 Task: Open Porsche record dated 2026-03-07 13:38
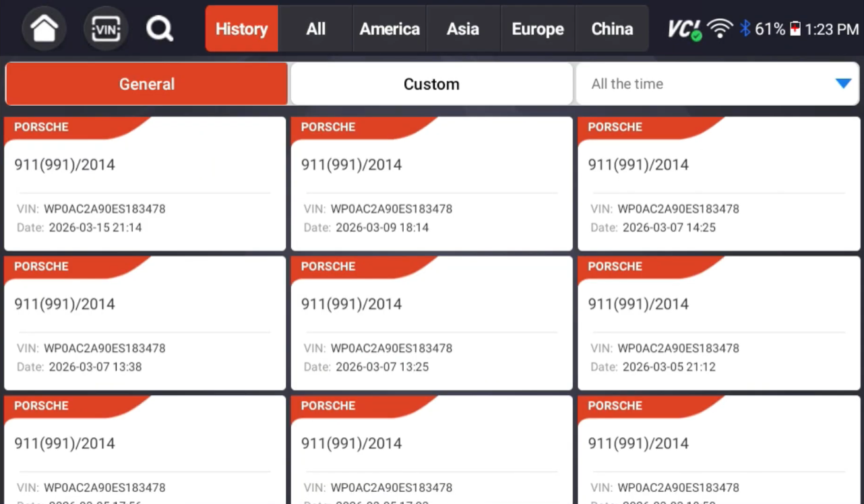pos(145,323)
